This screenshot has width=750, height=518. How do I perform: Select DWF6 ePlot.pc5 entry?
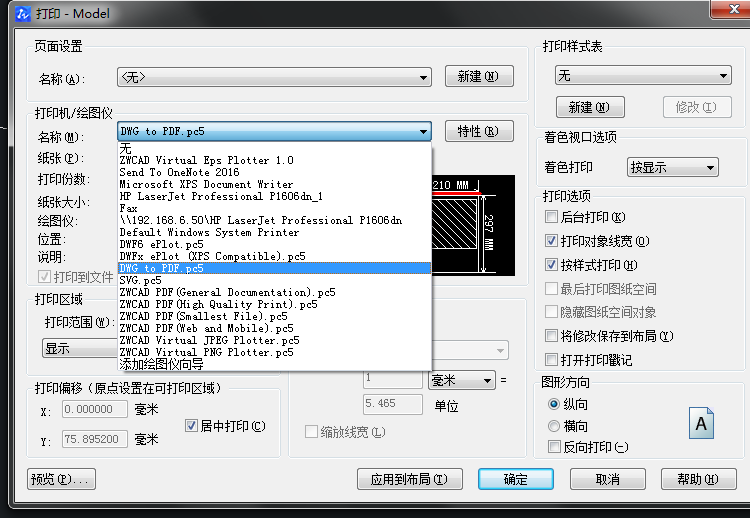tap(275, 244)
